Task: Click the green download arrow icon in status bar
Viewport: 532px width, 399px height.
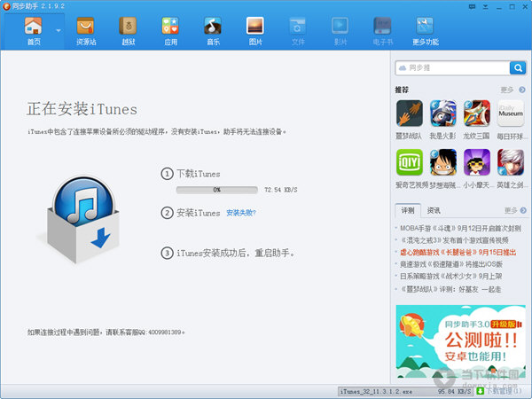Action: point(480,391)
